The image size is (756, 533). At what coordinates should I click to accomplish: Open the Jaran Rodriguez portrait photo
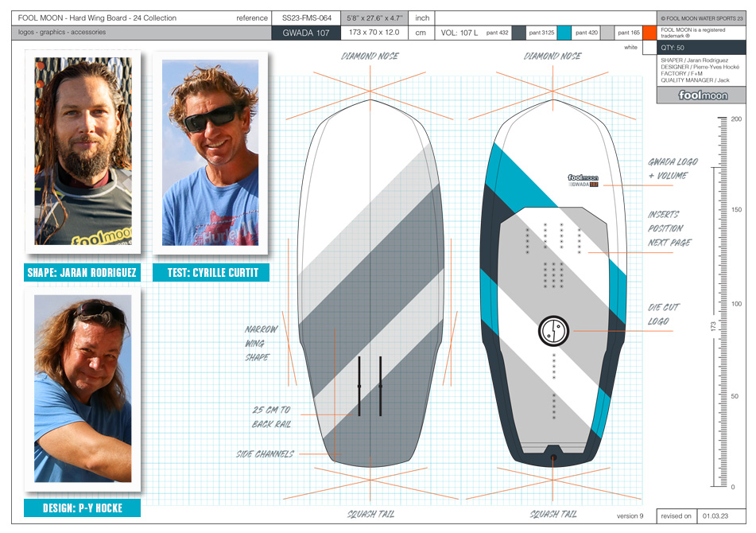(x=83, y=151)
